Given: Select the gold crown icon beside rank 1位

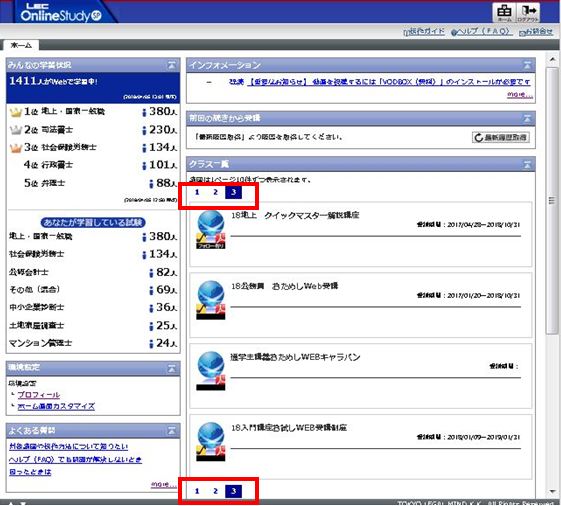Looking at the screenshot, I should click(16, 112).
